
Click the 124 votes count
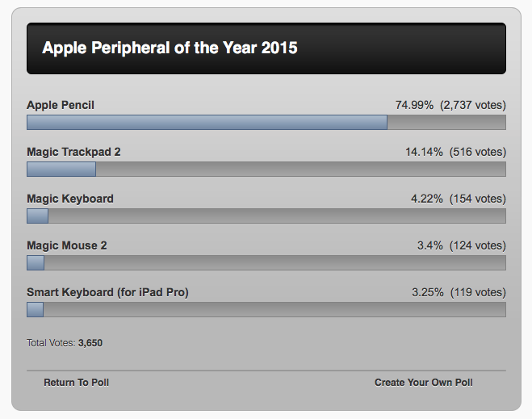478,245
